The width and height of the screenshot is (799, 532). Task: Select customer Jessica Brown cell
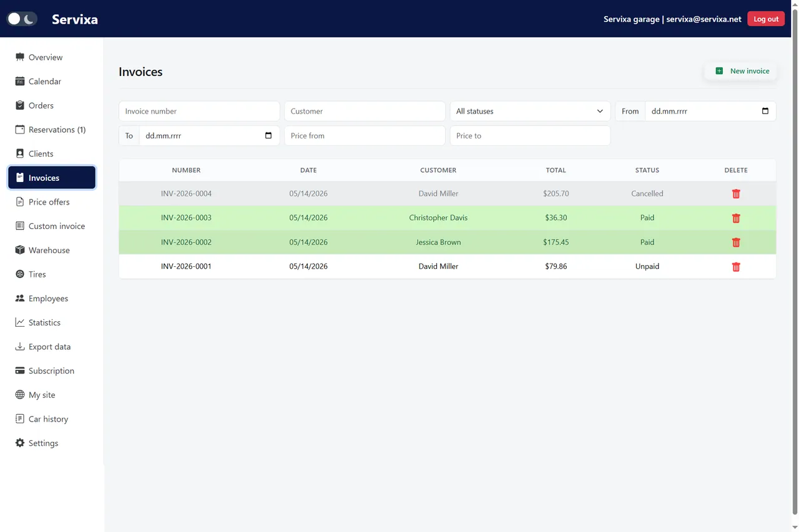(x=438, y=242)
